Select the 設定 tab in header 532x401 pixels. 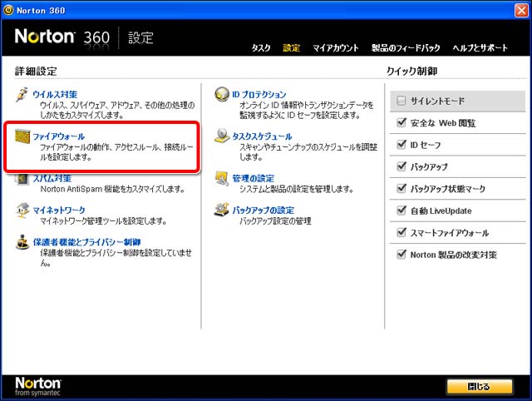click(x=292, y=48)
